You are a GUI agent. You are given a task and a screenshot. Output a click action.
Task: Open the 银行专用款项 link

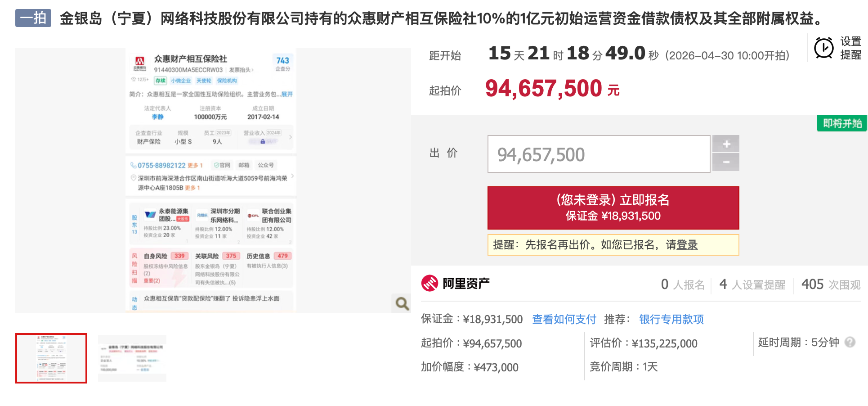tap(671, 319)
